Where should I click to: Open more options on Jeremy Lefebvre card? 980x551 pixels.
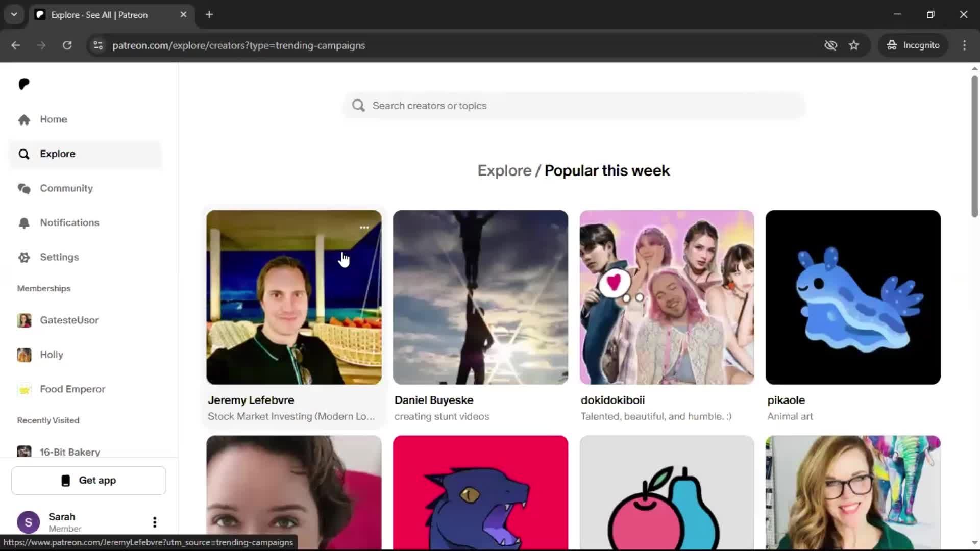(364, 228)
